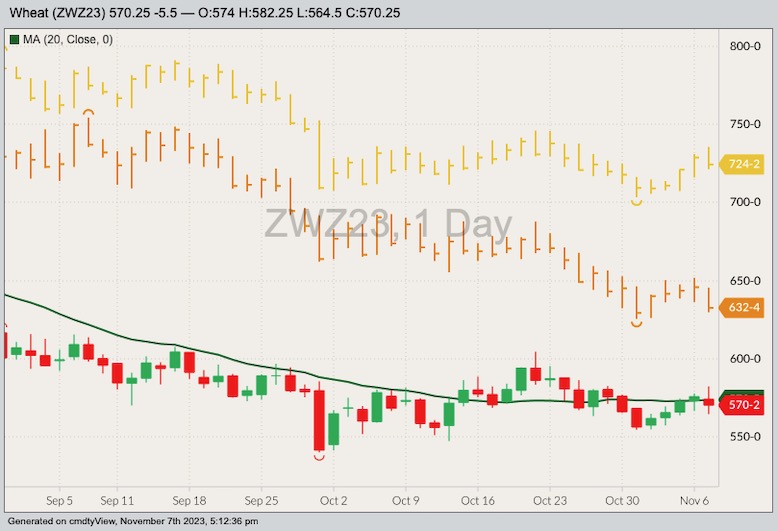This screenshot has height=531, width=777.
Task: Click the 550-0 price axis label
Action: [x=745, y=437]
